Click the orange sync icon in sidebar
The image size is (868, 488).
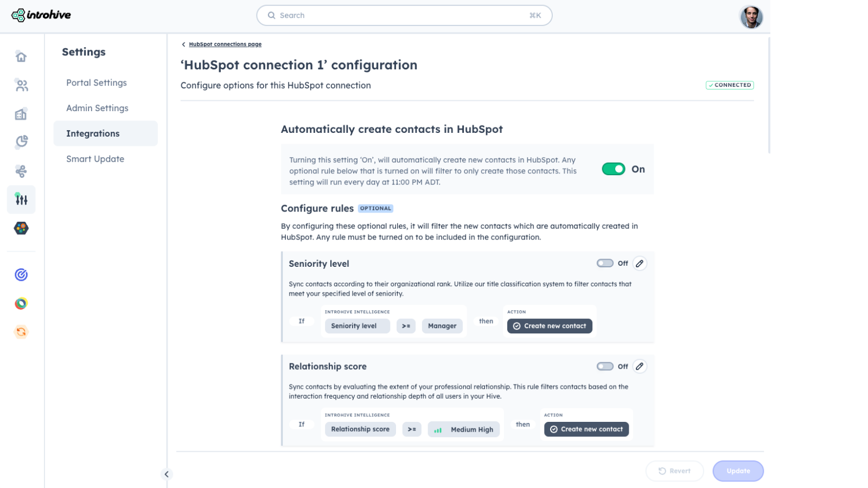tap(21, 332)
